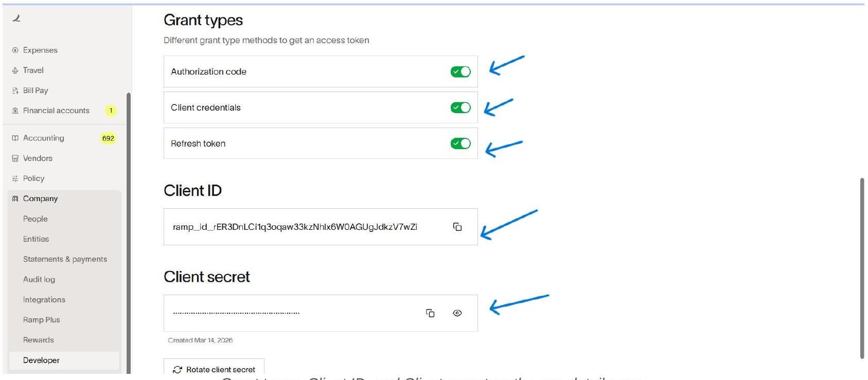The width and height of the screenshot is (868, 380).
Task: Toggle Refresh token grant type
Action: click(x=460, y=143)
